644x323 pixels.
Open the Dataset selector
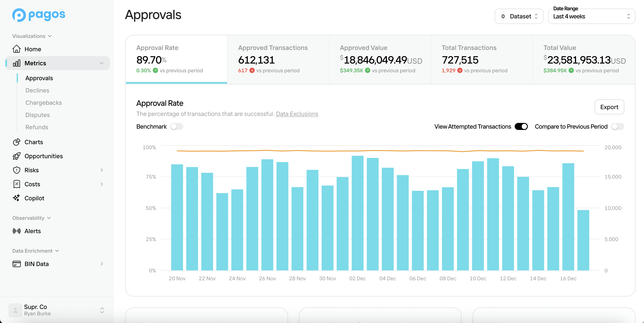(519, 16)
